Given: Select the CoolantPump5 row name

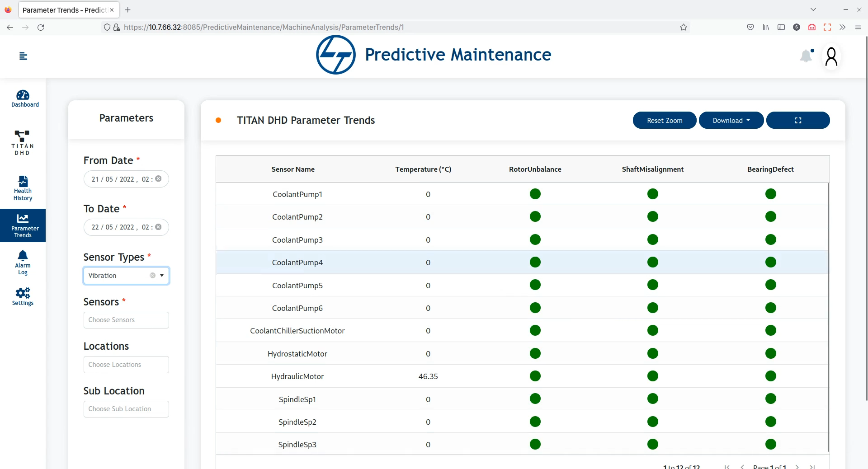Looking at the screenshot, I should (297, 286).
